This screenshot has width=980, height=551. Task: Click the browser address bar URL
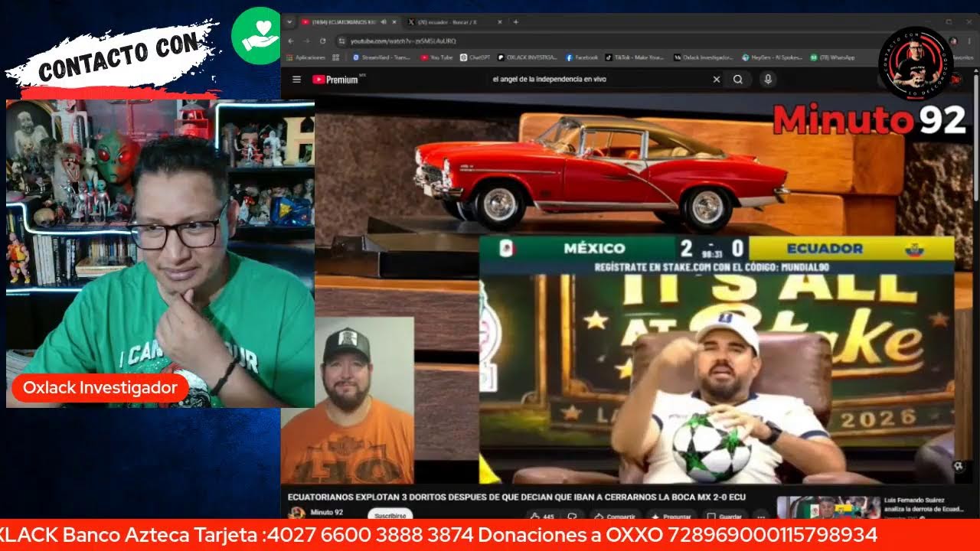click(403, 41)
